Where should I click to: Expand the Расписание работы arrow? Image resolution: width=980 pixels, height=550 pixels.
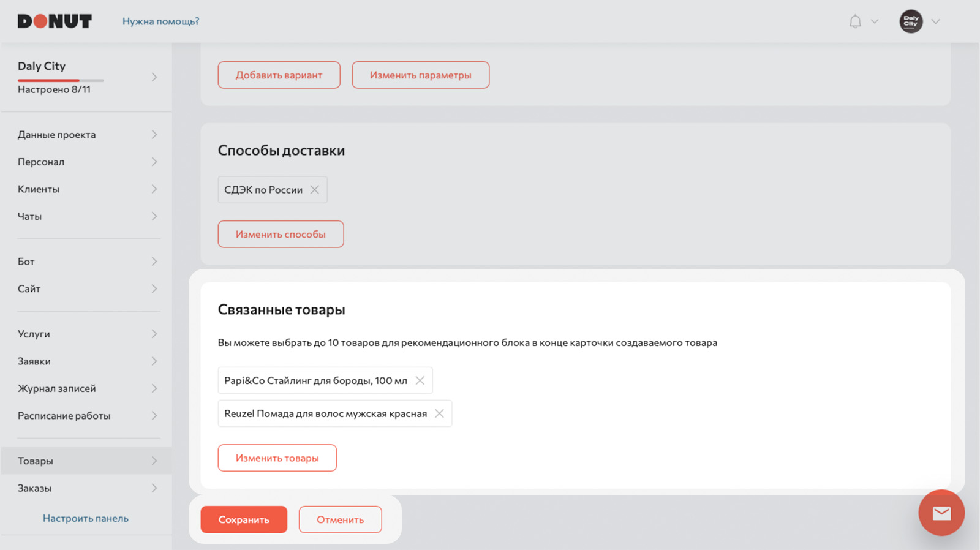[x=154, y=416]
